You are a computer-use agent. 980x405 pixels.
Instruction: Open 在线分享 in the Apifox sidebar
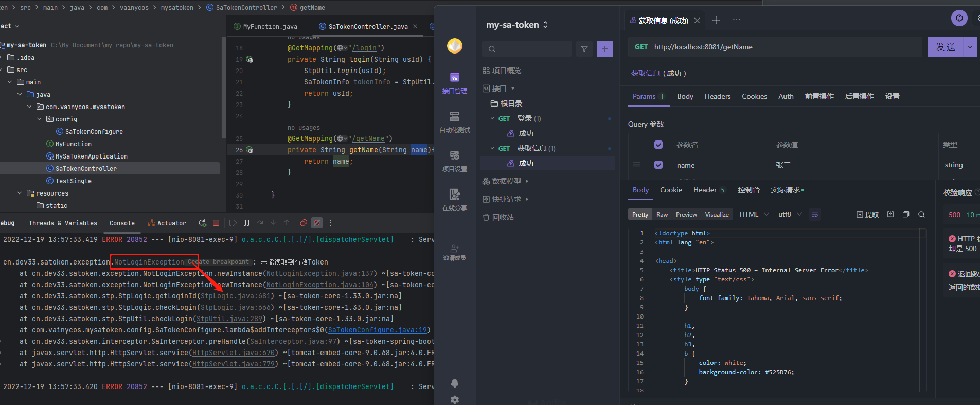click(455, 200)
